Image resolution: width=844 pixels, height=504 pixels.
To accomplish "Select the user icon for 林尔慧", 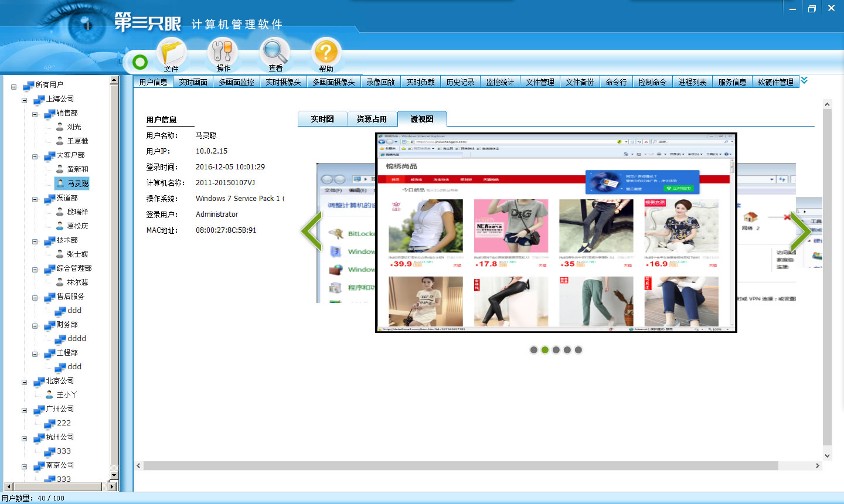I will (x=60, y=282).
